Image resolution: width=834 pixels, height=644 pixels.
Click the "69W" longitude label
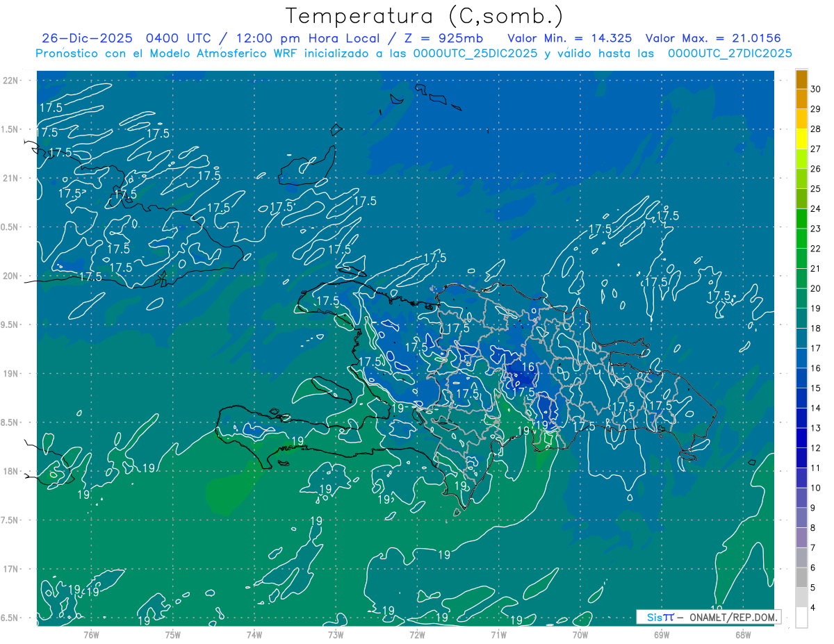pyautogui.click(x=661, y=634)
